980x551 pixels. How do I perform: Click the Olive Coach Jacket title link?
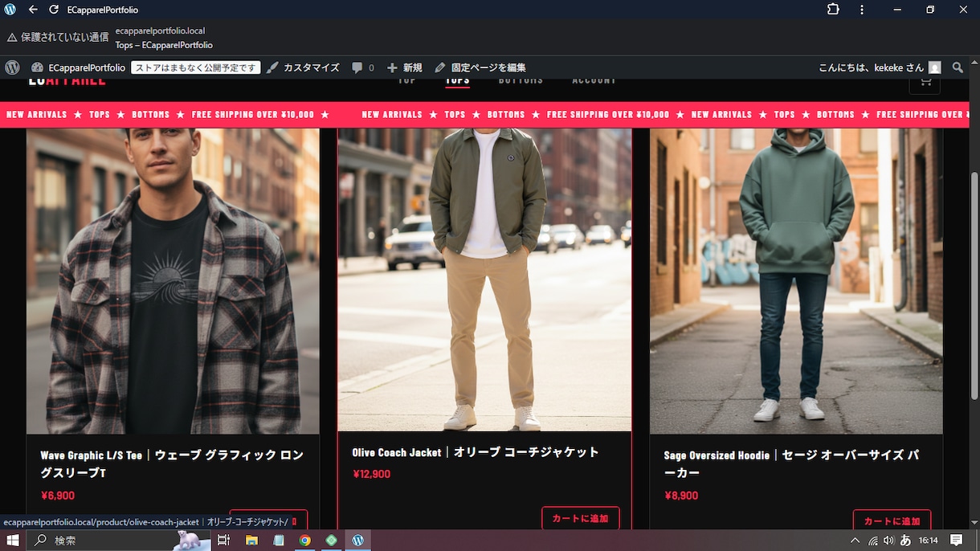click(x=476, y=452)
